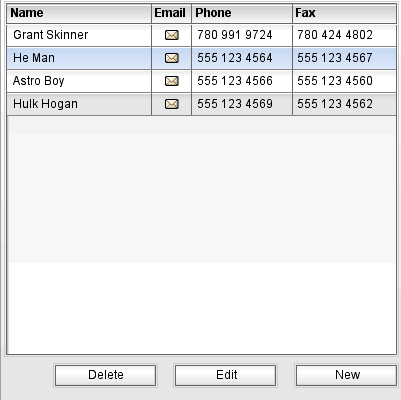Screen dimensions: 401x400
Task: Click He Man's email envelope icon
Action: tap(172, 58)
